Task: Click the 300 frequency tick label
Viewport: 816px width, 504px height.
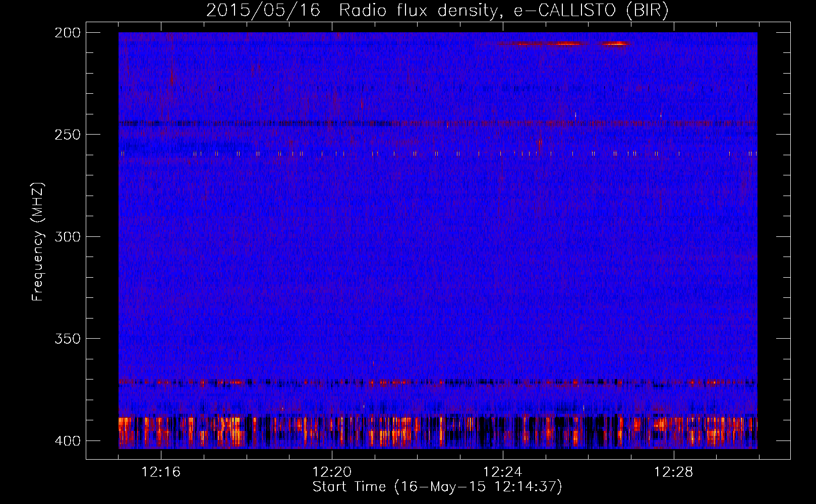Action: click(x=68, y=236)
